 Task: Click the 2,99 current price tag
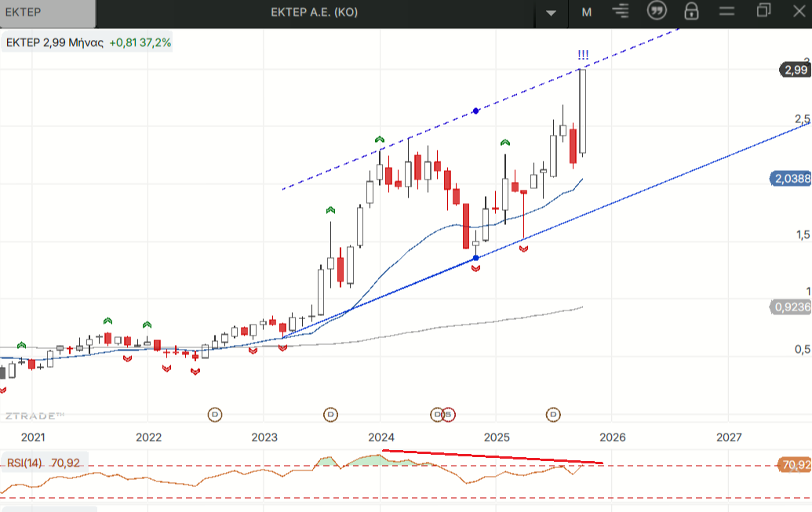click(x=795, y=70)
